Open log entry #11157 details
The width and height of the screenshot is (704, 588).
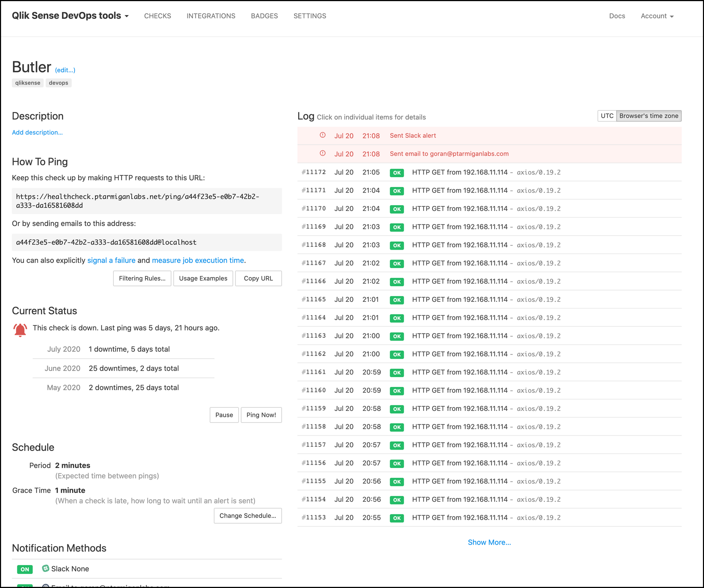489,445
